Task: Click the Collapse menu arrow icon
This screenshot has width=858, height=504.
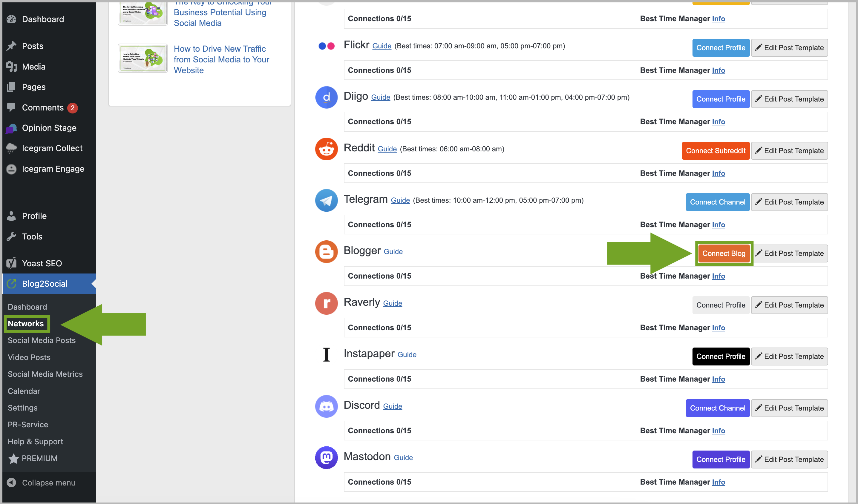Action: (11, 483)
